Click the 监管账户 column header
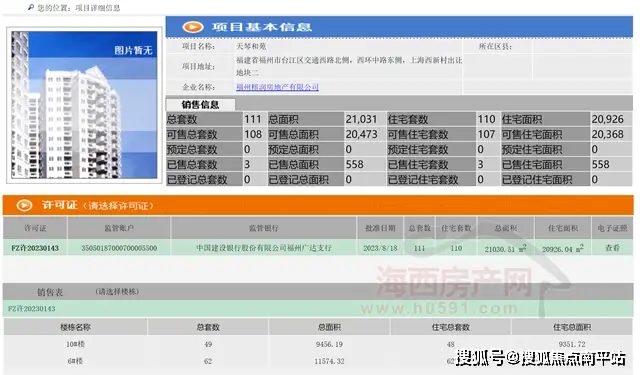Screen dimensions: 640x375 tap(119, 228)
